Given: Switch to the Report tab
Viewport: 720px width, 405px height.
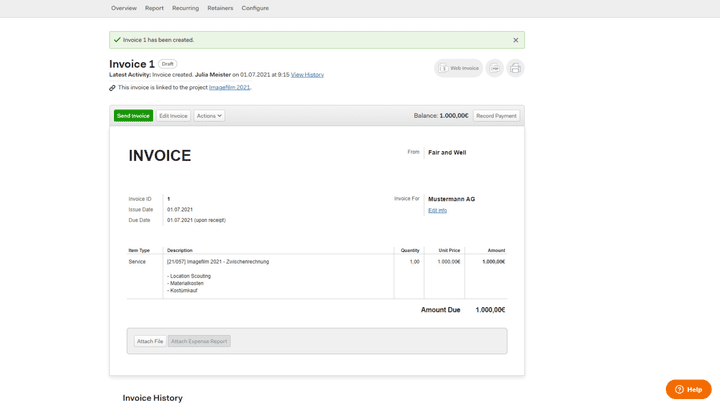Looking at the screenshot, I should (x=154, y=8).
